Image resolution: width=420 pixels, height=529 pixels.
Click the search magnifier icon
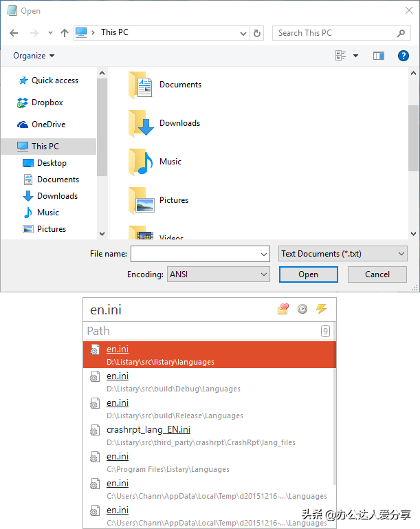(x=401, y=33)
